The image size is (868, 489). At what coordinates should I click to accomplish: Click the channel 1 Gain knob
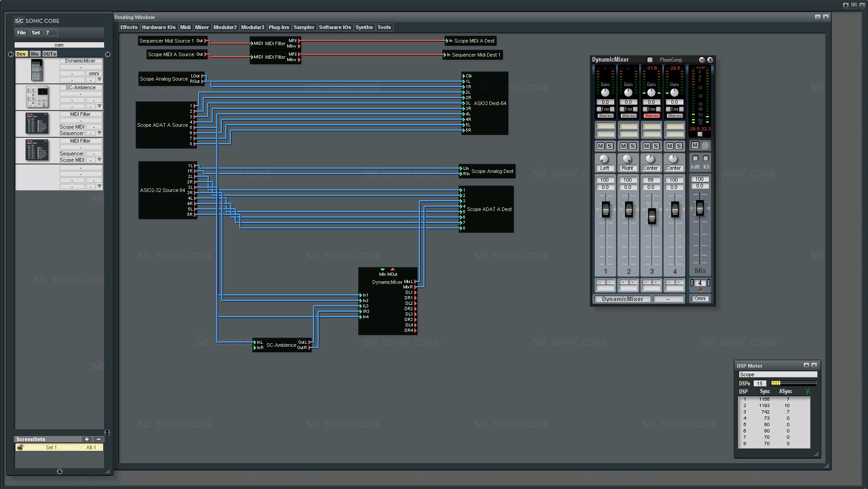pos(605,92)
